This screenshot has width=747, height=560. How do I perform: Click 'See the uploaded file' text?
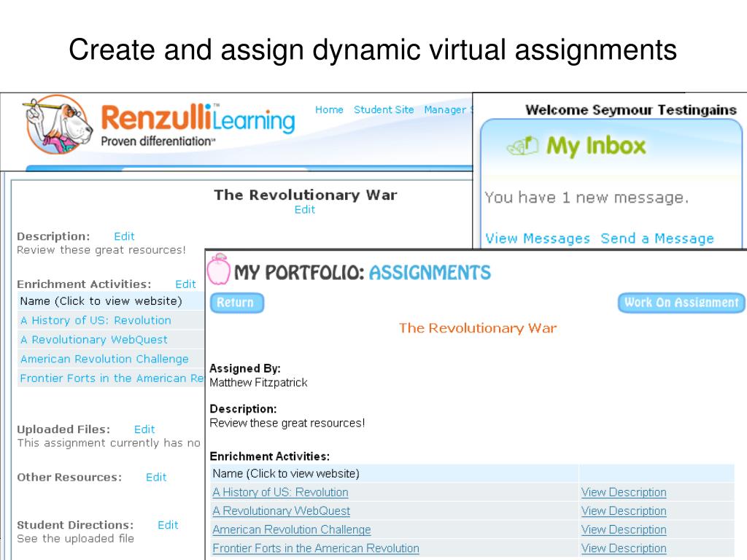coord(75,539)
